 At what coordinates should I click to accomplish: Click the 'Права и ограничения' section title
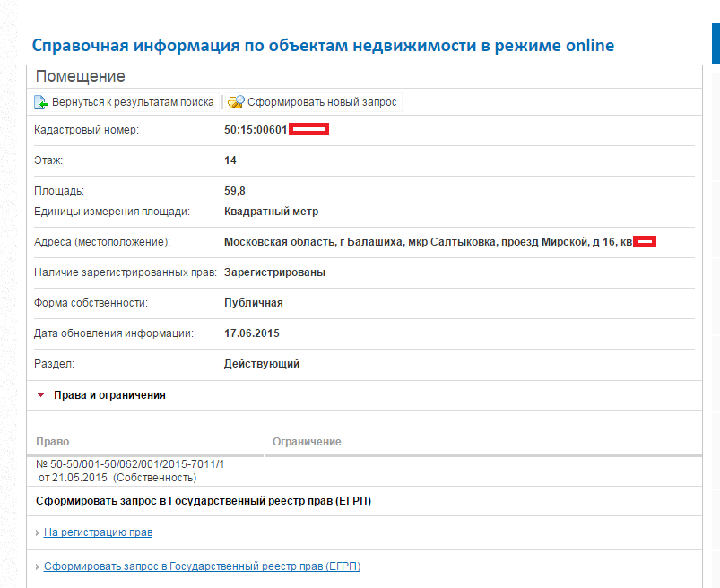[109, 395]
